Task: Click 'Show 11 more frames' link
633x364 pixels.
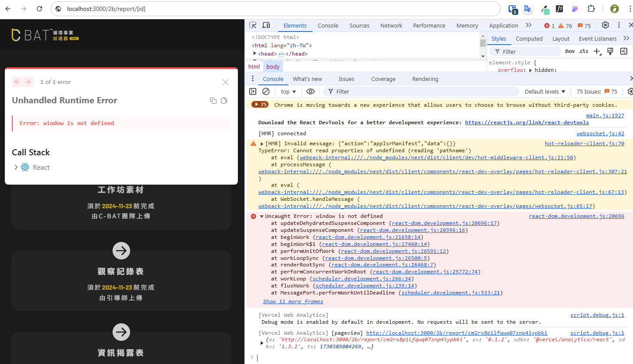Action: [x=293, y=301]
